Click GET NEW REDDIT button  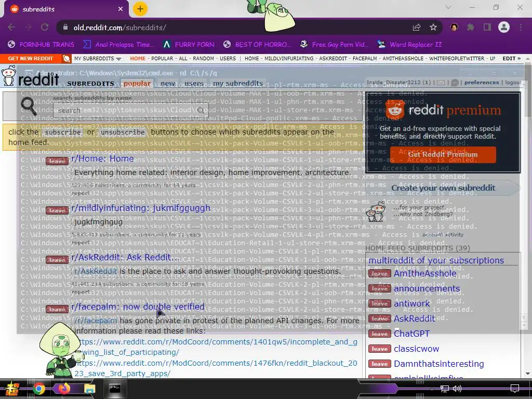(31, 58)
